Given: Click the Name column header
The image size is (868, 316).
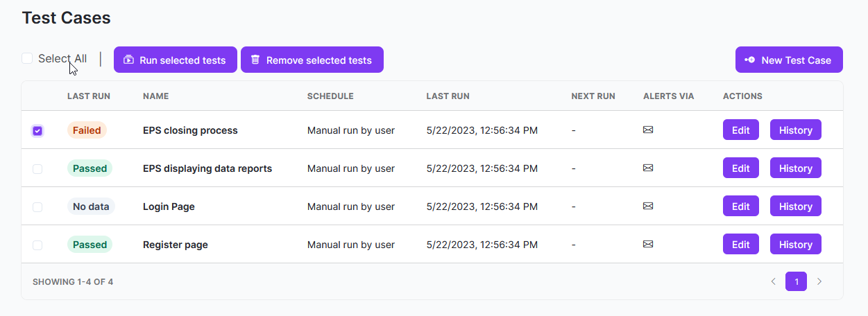Looking at the screenshot, I should (155, 96).
